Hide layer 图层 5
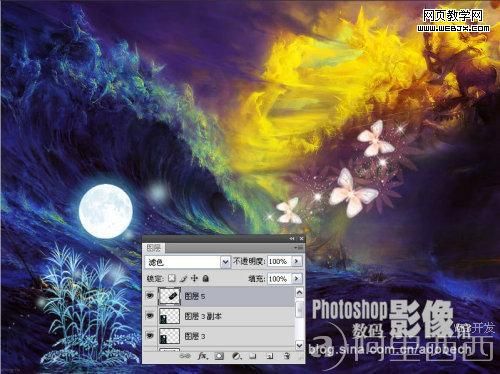The width and height of the screenshot is (500, 374). click(x=150, y=296)
